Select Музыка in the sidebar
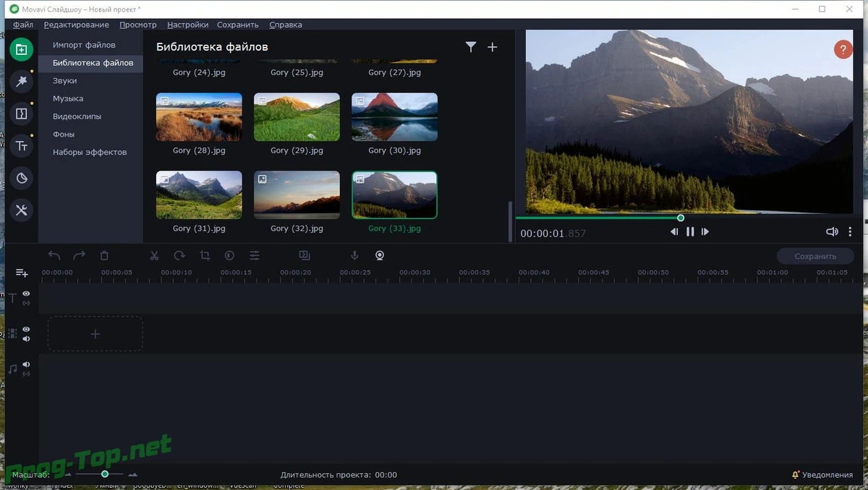The height and width of the screenshot is (490, 868). coord(68,98)
